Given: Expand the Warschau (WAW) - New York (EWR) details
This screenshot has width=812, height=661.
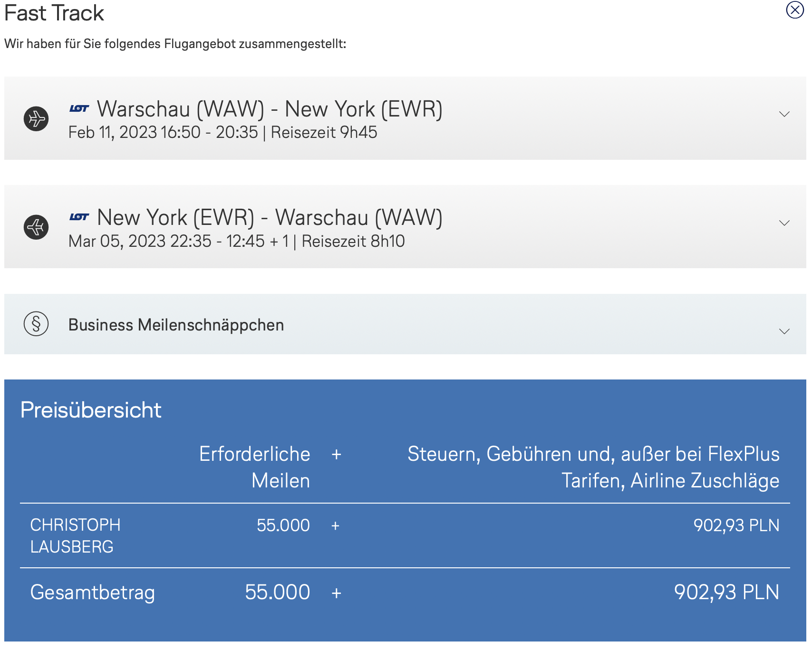Looking at the screenshot, I should (784, 114).
